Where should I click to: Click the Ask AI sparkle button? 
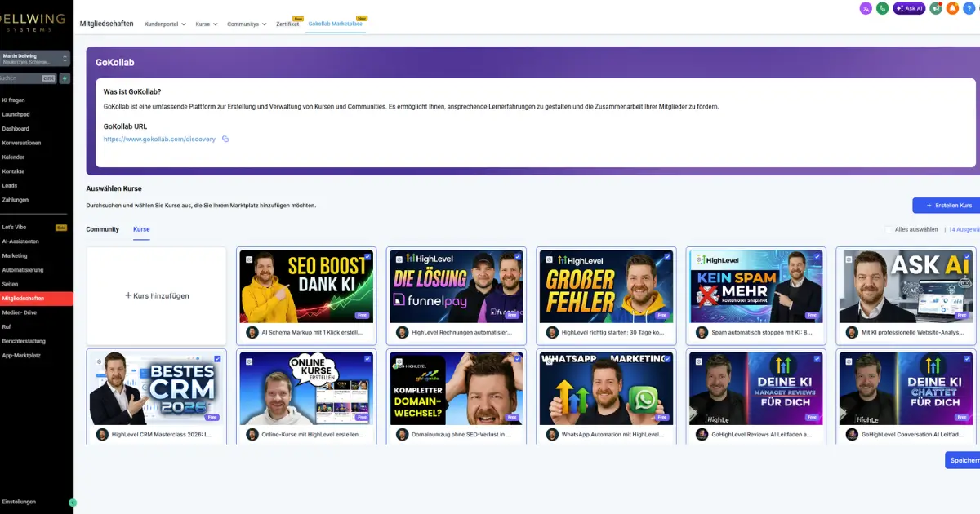(x=909, y=8)
